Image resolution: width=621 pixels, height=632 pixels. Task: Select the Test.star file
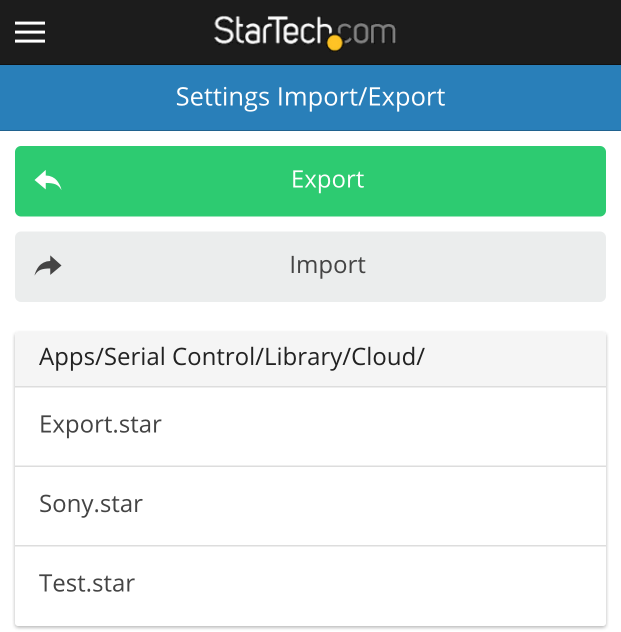tap(310, 585)
